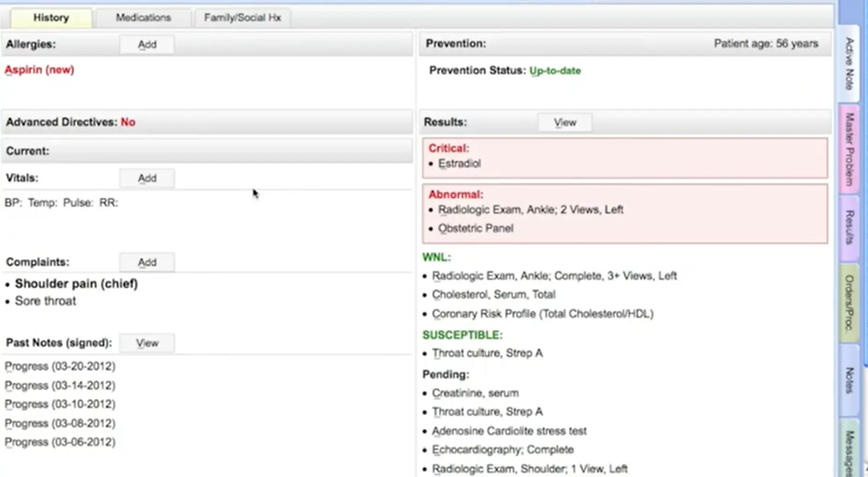Add new vitals
The height and width of the screenshot is (477, 868).
[x=147, y=178]
